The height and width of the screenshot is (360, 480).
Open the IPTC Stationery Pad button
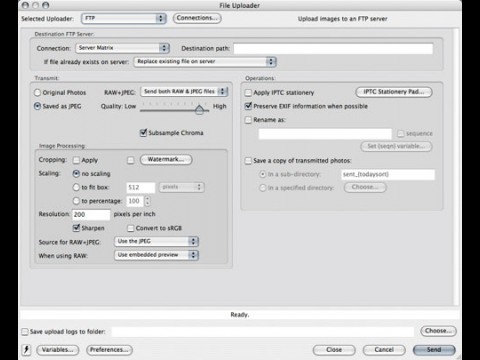(394, 92)
